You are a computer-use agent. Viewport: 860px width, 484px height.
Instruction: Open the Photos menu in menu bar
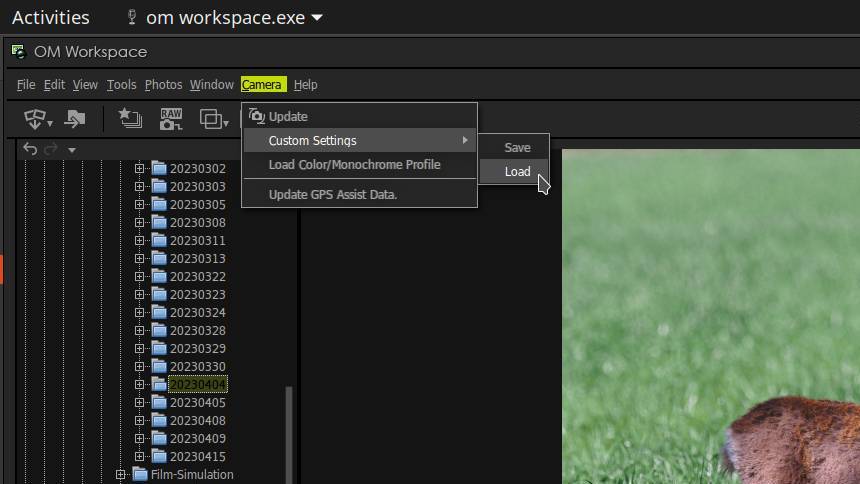(163, 85)
